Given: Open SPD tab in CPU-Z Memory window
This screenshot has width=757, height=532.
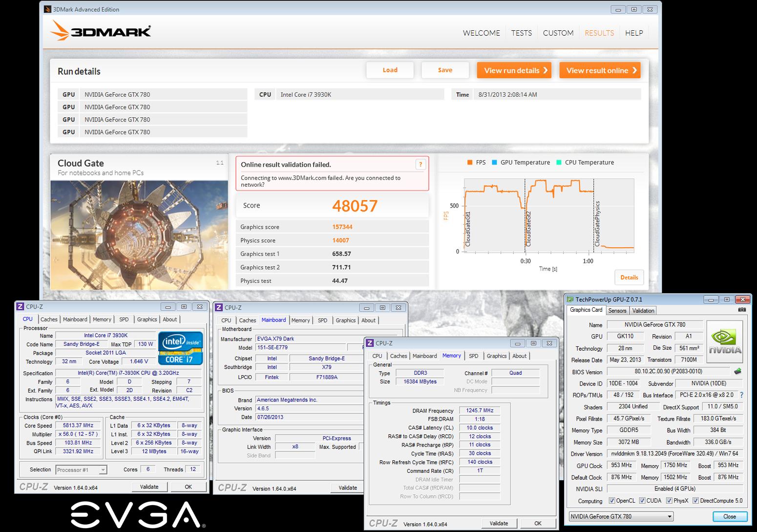Looking at the screenshot, I should 474,356.
